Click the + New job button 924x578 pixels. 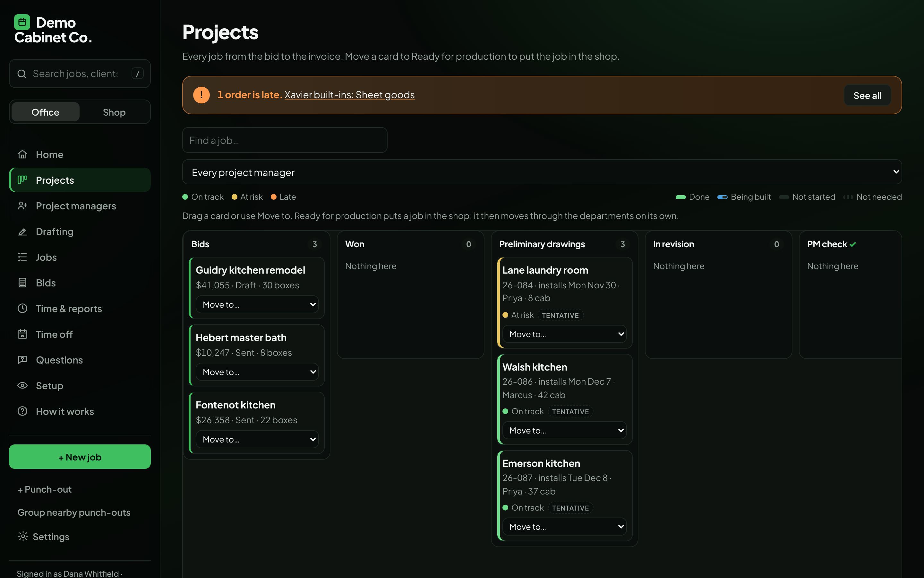pos(80,457)
